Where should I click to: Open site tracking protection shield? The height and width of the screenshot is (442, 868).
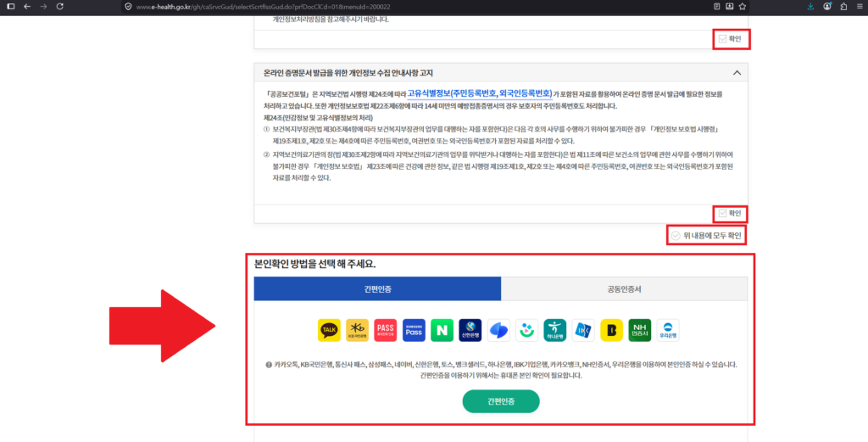[129, 7]
